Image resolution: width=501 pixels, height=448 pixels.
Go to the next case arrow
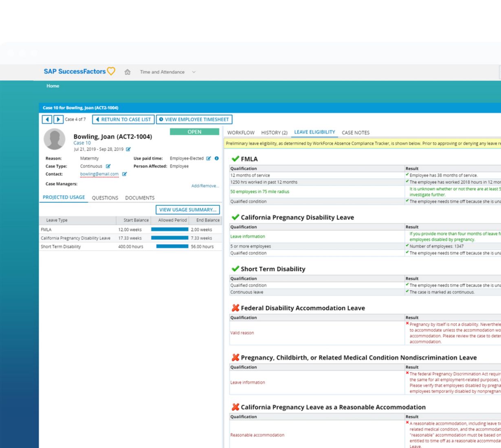[58, 119]
